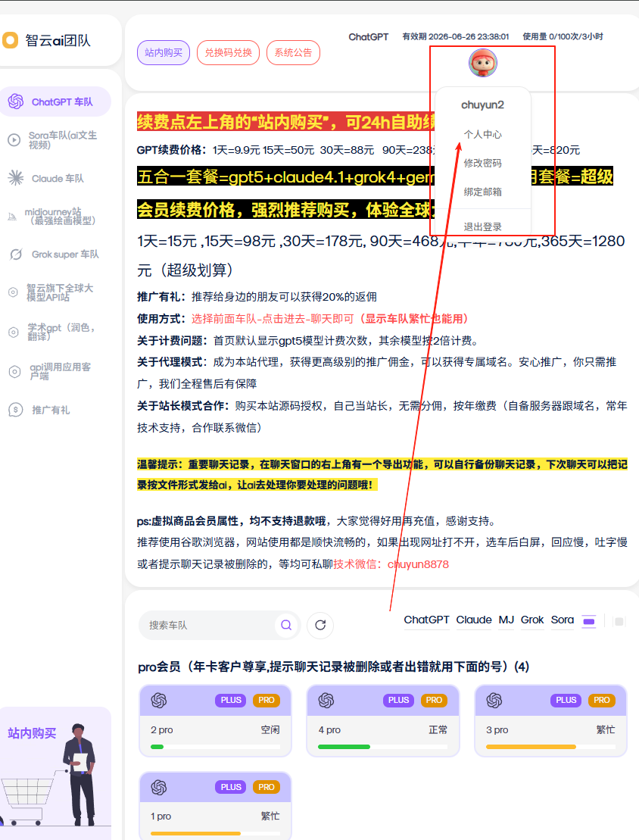Screen dimensions: 639x840
Task: Switch to the purple card view toggle
Action: (589, 621)
